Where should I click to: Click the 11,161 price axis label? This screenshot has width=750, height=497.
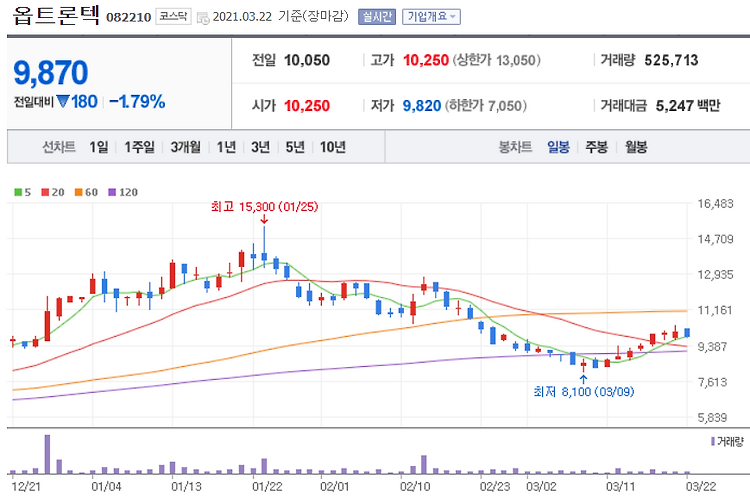715,310
